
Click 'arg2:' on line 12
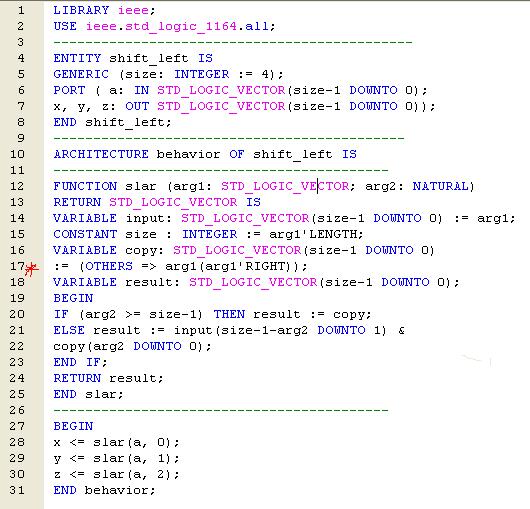click(x=384, y=187)
